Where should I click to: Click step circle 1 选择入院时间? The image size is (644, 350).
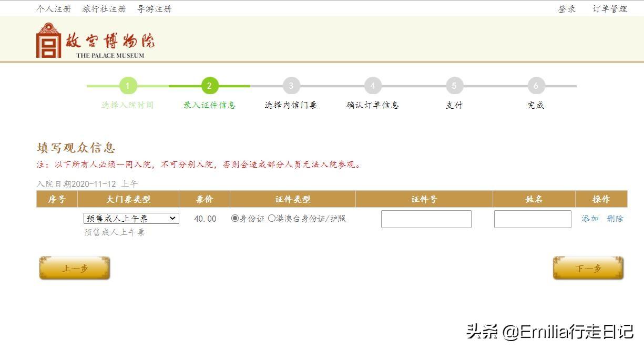click(128, 85)
